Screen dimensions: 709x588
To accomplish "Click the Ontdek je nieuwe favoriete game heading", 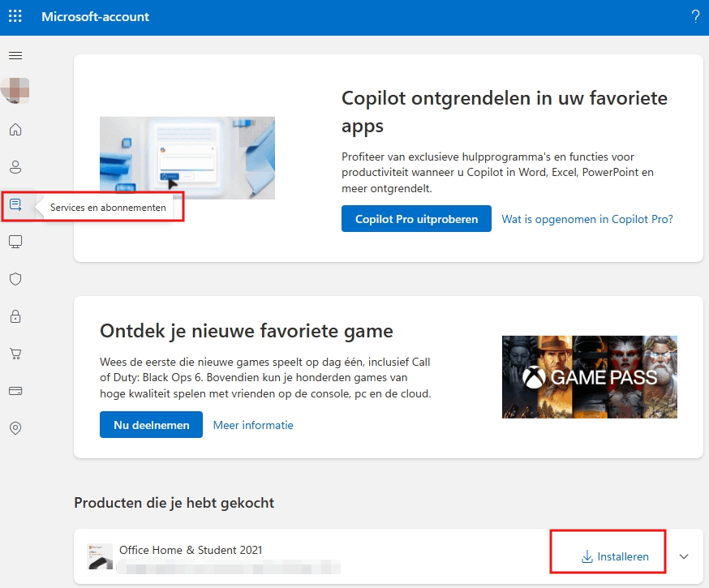I will [247, 331].
